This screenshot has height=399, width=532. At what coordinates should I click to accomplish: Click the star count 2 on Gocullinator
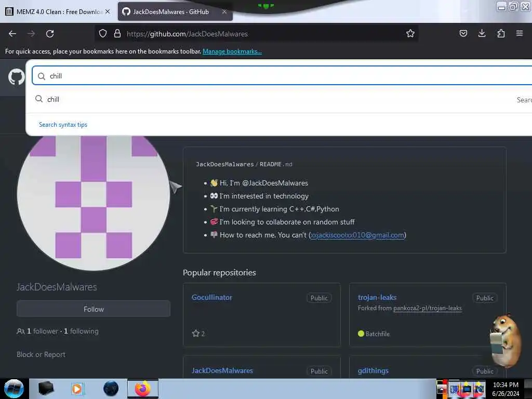[x=203, y=334]
